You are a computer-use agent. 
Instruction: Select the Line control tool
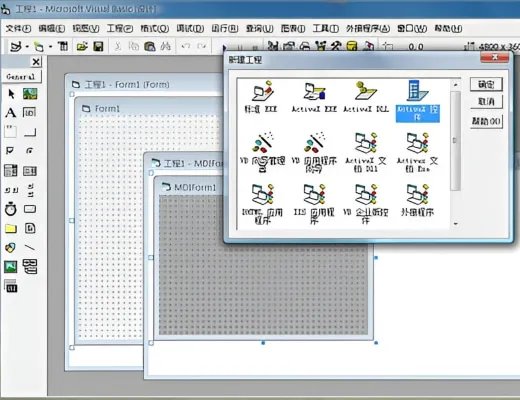pos(30,247)
